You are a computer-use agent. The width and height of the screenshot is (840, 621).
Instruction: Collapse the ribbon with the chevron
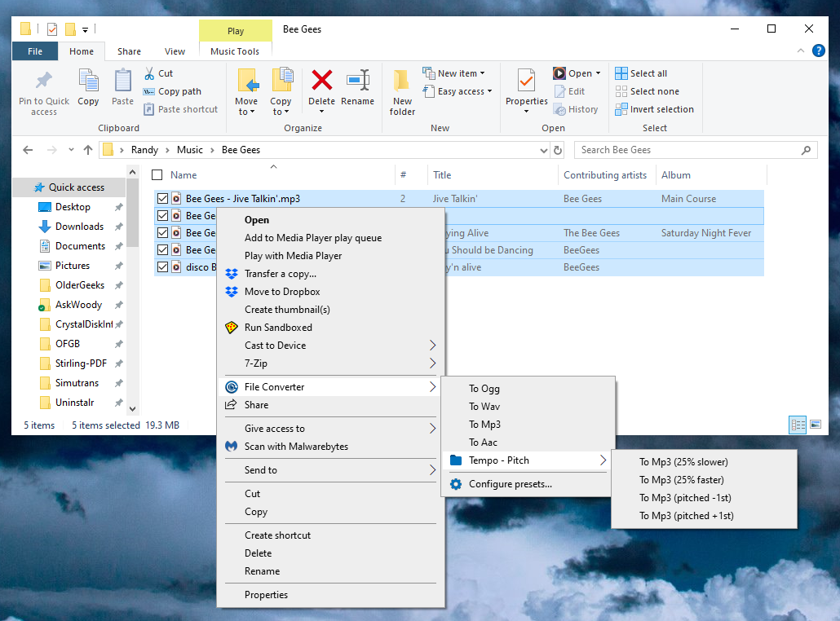coord(800,51)
